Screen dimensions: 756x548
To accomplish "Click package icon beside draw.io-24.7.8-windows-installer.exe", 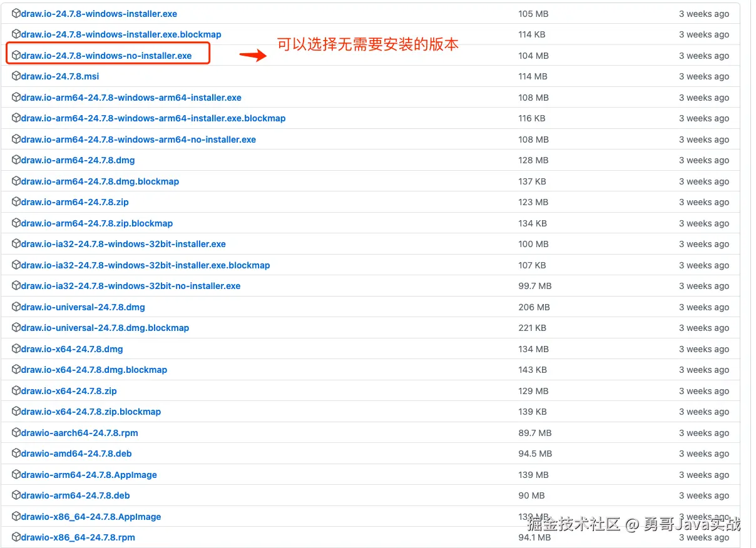I will tap(16, 13).
